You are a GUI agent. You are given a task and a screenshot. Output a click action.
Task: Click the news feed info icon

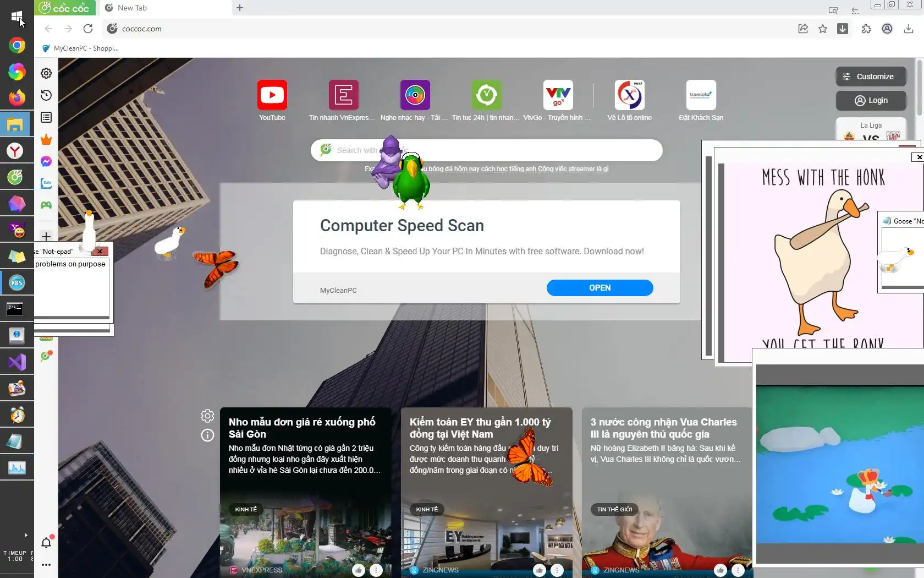[207, 435]
